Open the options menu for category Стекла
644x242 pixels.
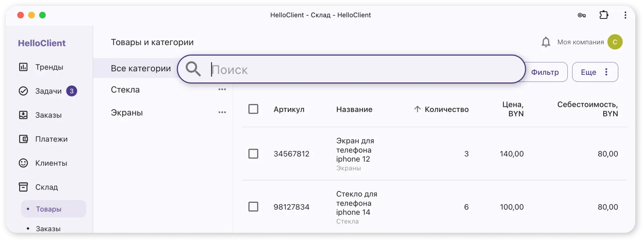click(x=222, y=89)
